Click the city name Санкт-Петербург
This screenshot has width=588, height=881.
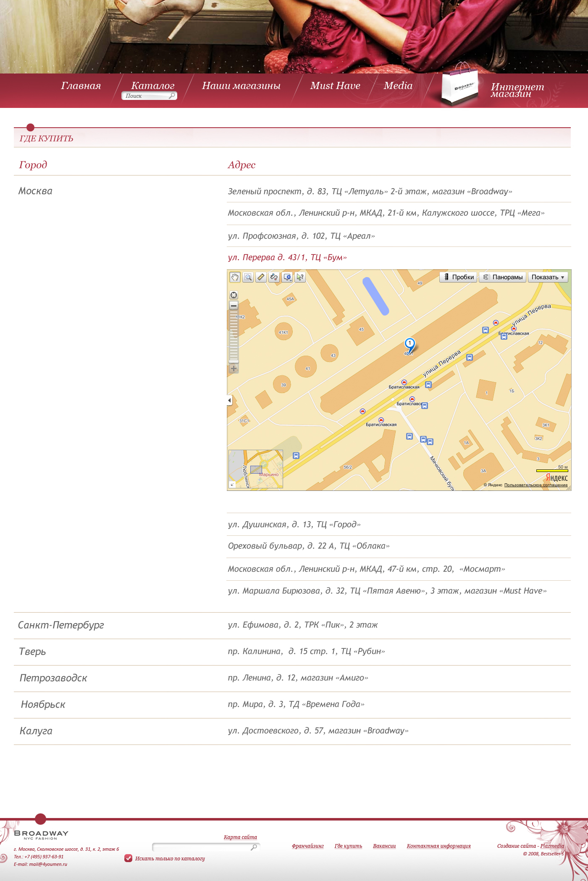click(x=61, y=625)
